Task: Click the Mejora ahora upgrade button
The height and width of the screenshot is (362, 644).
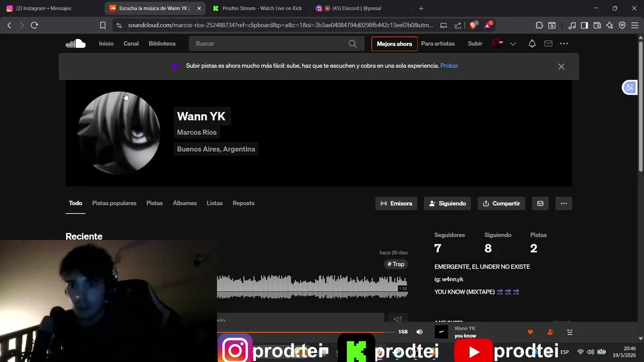Action: [394, 44]
